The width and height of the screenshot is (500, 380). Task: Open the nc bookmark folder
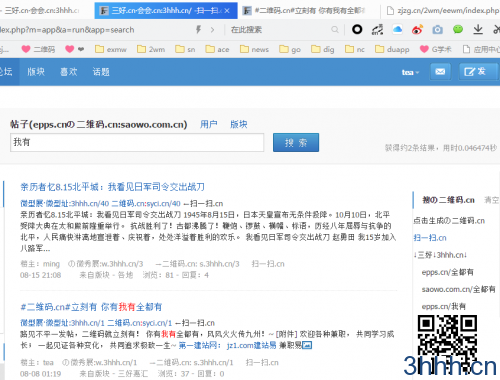point(355,49)
